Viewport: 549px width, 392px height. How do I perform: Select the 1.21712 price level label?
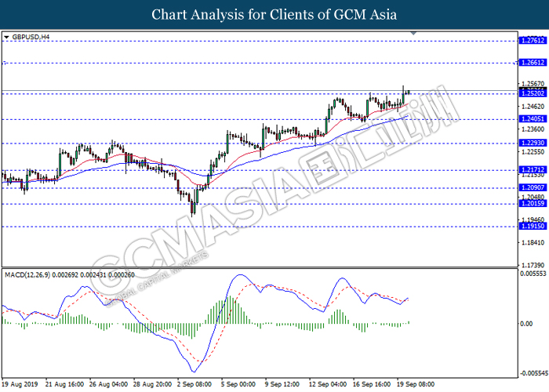tap(533, 170)
